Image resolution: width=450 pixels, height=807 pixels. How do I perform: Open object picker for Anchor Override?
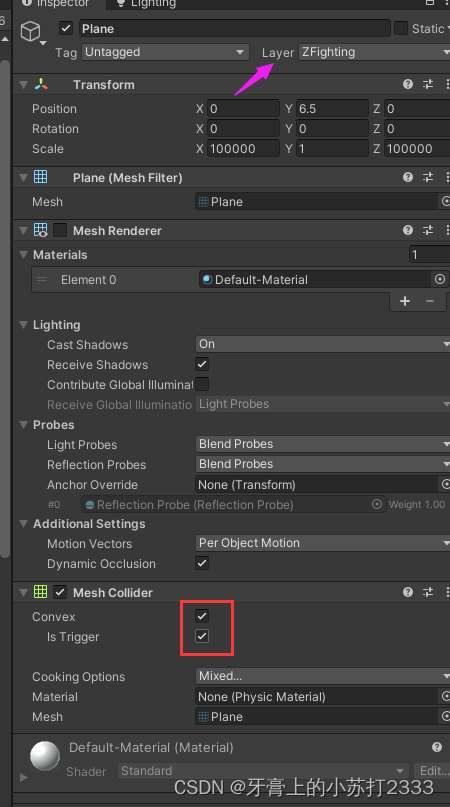click(x=445, y=484)
